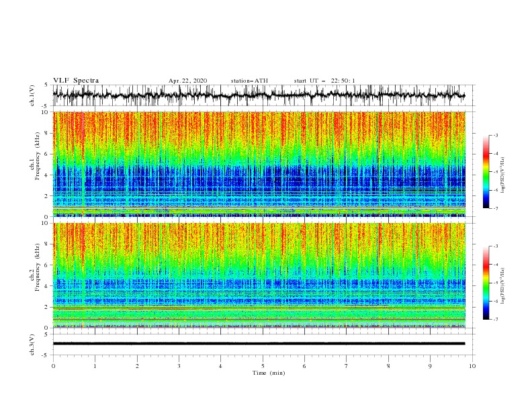Click the ch.1 voltage waveform trace
Screen dimensions: 532x411
[259, 95]
